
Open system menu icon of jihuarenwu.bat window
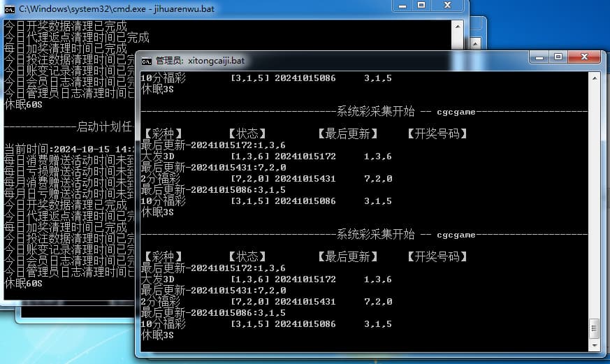10,8
